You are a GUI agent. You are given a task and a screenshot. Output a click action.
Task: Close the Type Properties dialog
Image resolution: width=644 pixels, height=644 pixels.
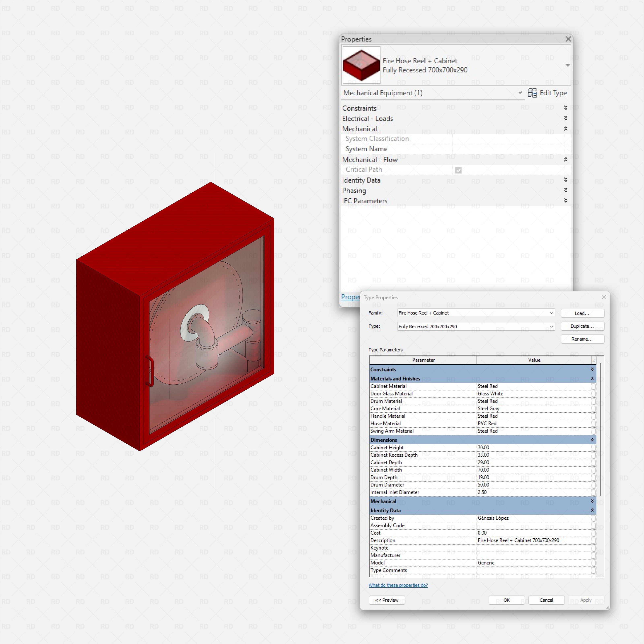click(604, 297)
